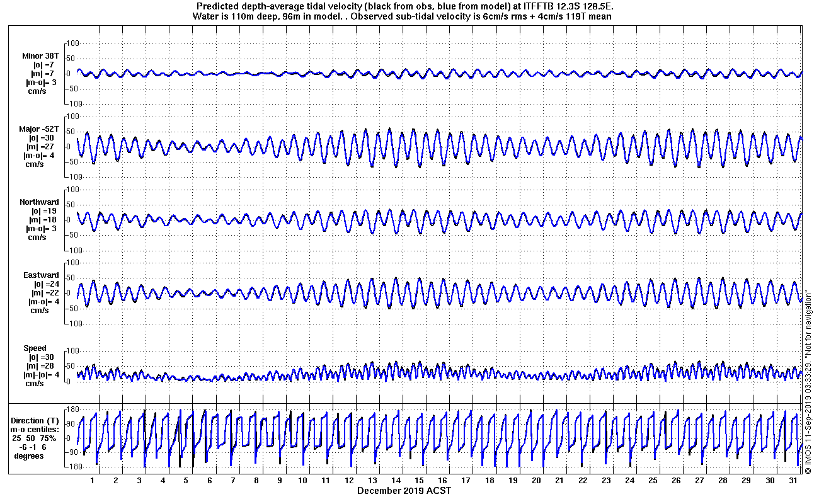Click day '1' on the date axis

tap(93, 481)
